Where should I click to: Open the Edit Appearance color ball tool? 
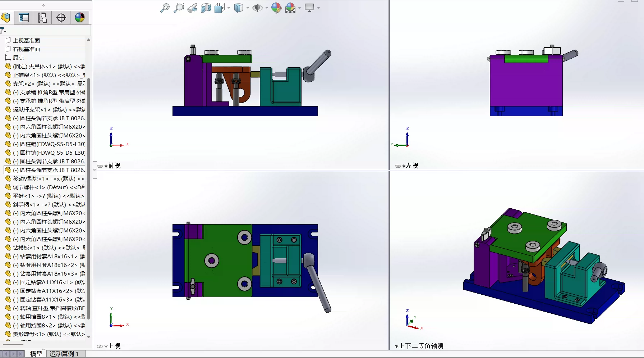click(276, 8)
